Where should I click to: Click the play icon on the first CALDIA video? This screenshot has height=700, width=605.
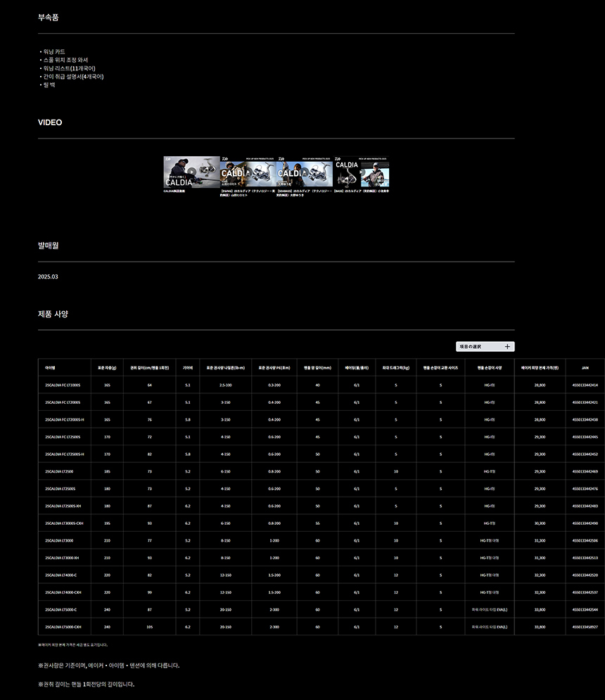point(191,171)
